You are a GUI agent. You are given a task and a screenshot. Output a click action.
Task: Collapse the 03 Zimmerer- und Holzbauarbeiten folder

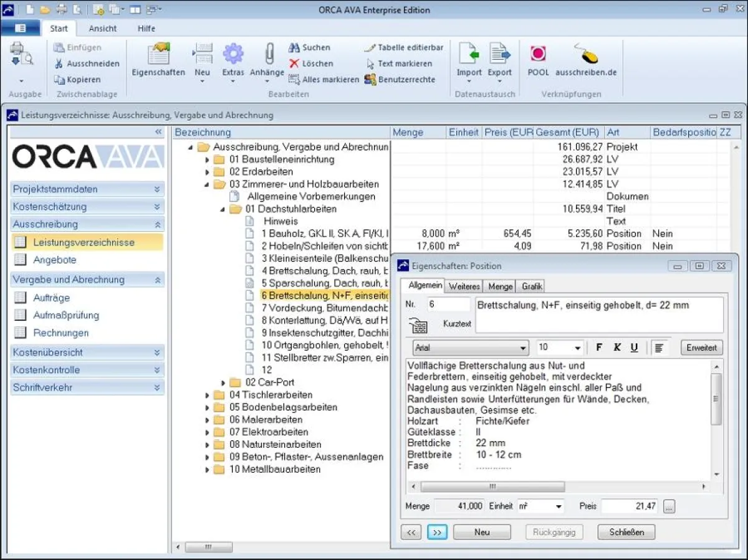pyautogui.click(x=208, y=184)
